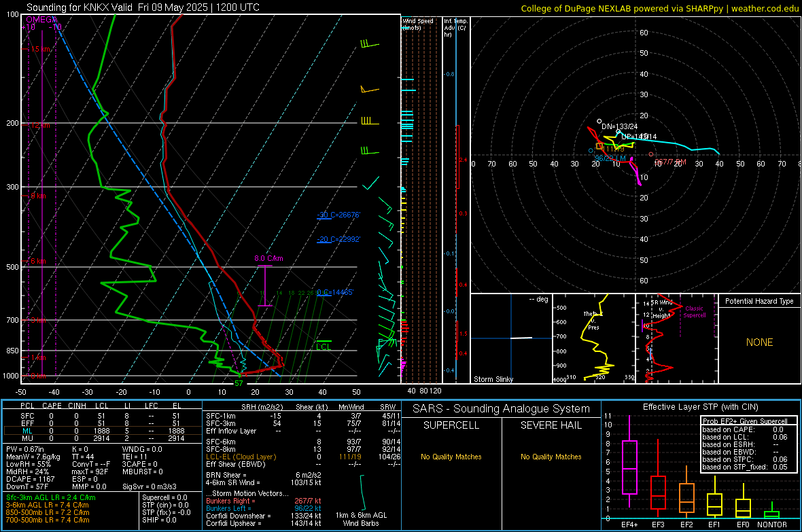Select the DN=133/24 hodograph label
The image size is (802, 532).
coord(619,126)
